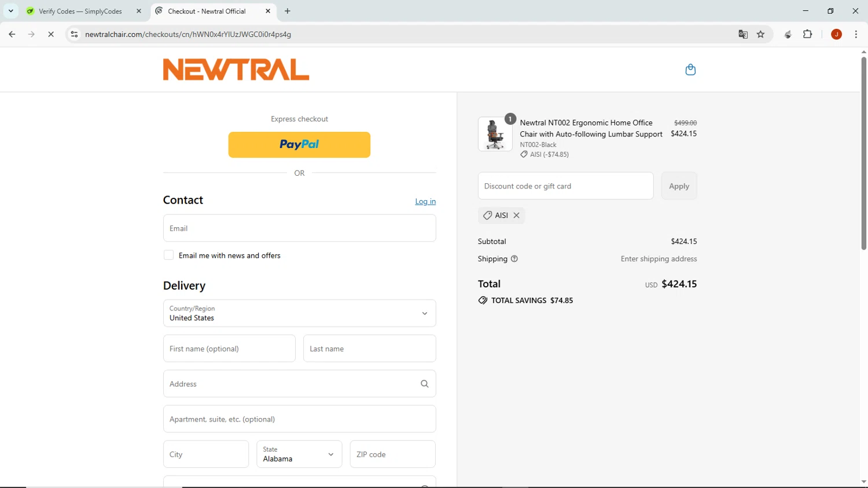868x488 pixels.
Task: Click the City input field
Action: pos(206,454)
